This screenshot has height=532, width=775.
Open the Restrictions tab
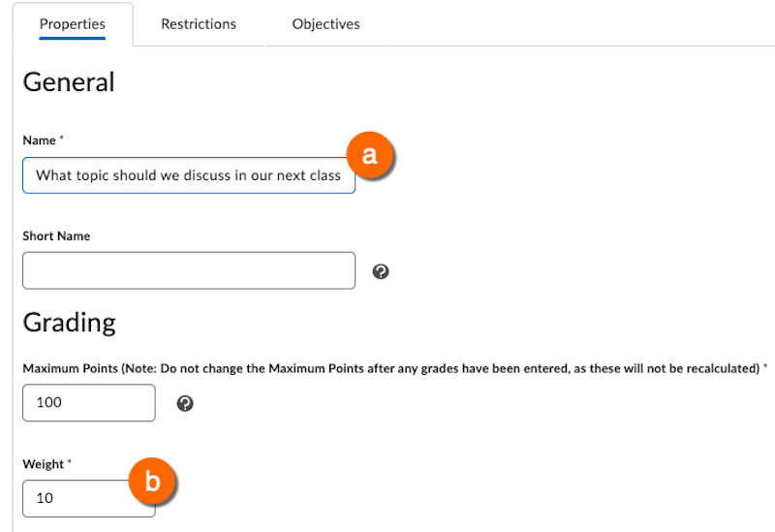pyautogui.click(x=199, y=24)
